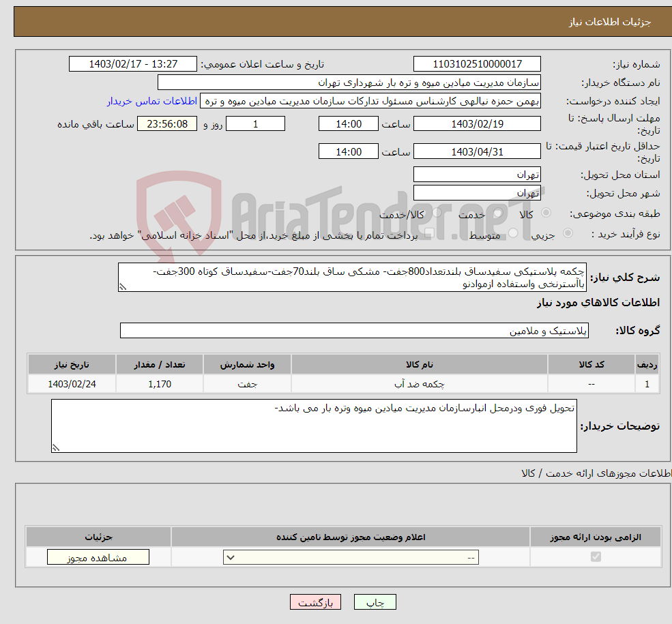
Task: Click the remaining time 23:56:08 field
Action: point(167,123)
